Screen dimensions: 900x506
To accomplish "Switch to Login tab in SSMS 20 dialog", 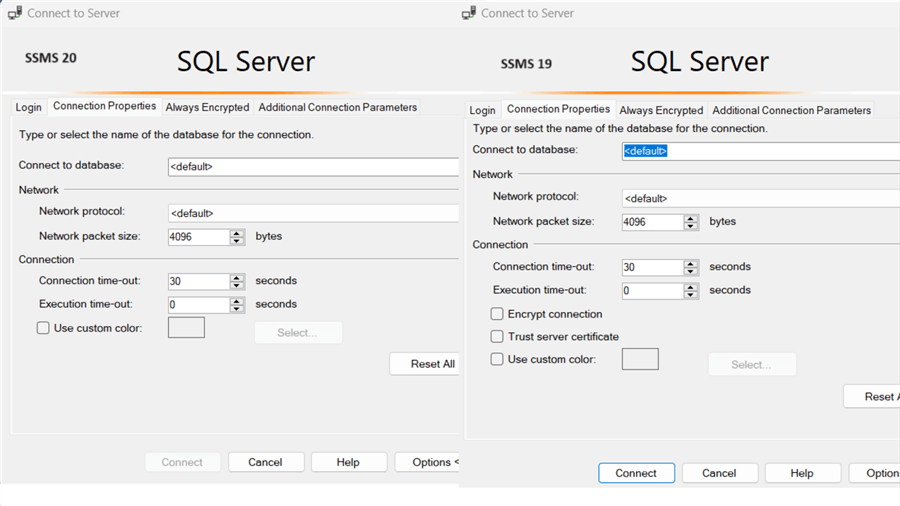I will pos(28,108).
